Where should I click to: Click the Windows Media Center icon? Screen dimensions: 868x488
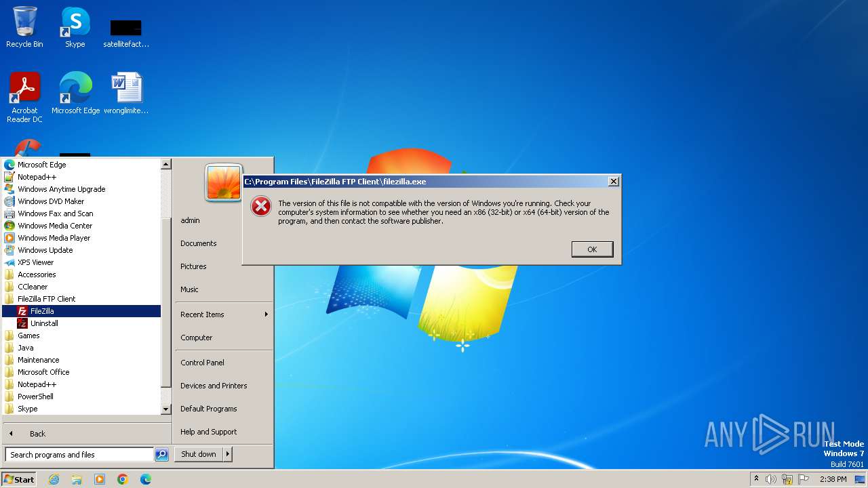[9, 226]
